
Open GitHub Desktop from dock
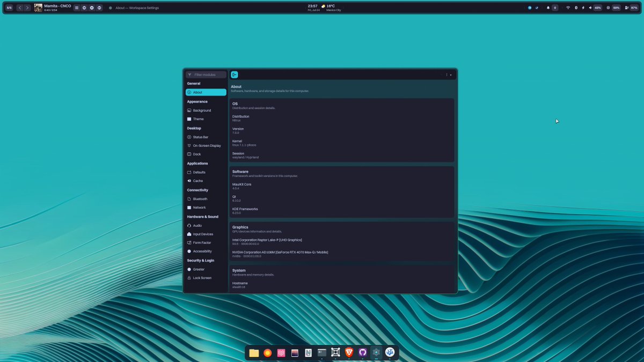coord(362,352)
